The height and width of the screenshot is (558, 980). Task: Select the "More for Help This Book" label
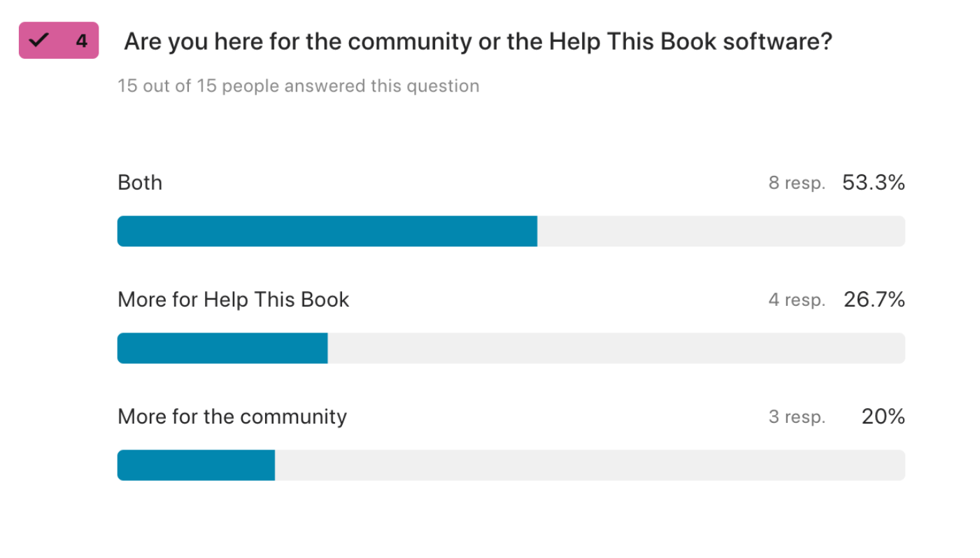[233, 300]
